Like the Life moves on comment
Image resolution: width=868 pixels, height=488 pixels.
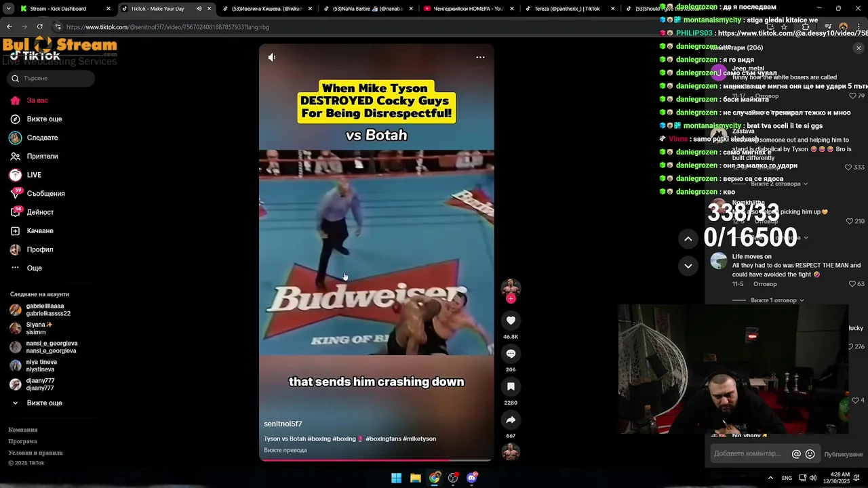click(852, 284)
